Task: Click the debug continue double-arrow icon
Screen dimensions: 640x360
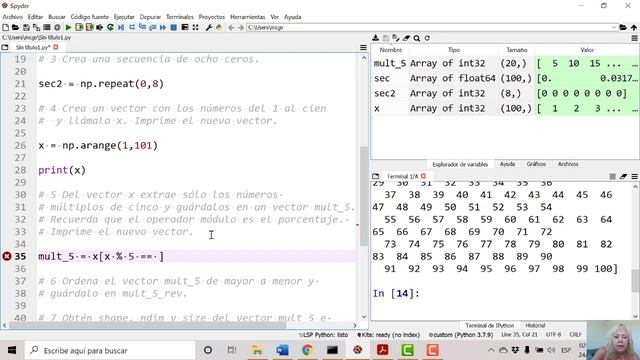Action: pyautogui.click(x=163, y=27)
